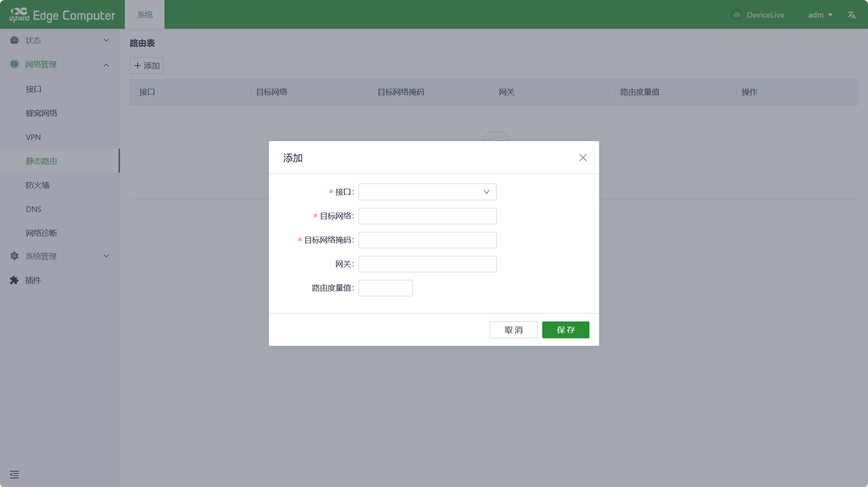
Task: Click the language translate icon
Action: [852, 15]
